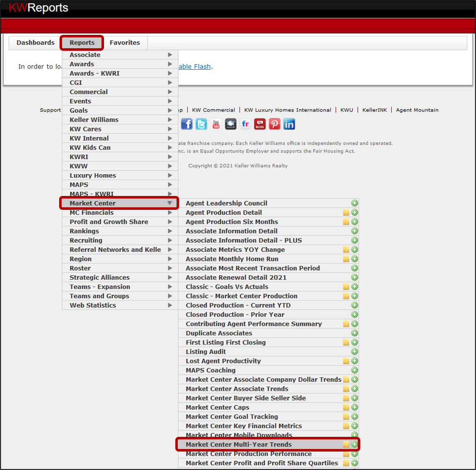This screenshot has height=470, width=476.
Task: Click folder icon for Lost Agent Productivity
Action: pyautogui.click(x=346, y=361)
